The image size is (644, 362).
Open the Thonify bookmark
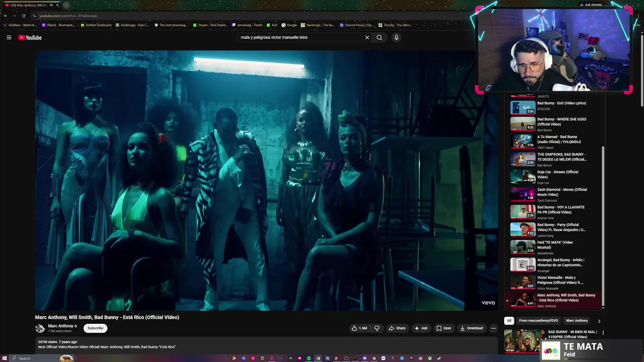394,25
